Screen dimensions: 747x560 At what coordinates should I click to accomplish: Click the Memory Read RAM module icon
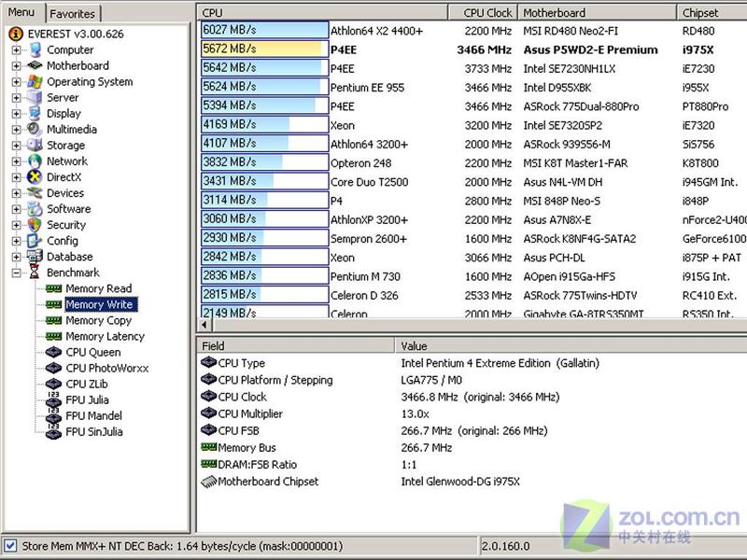coord(54,288)
